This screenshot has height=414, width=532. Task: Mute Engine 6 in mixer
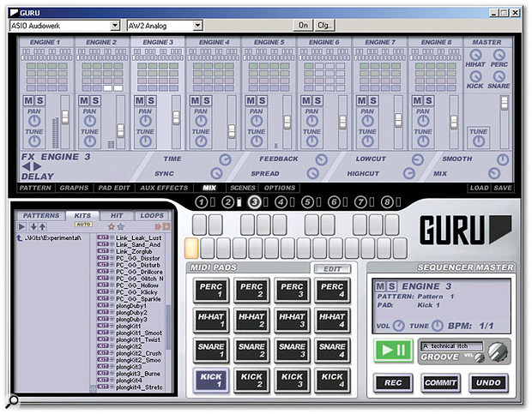tap(306, 101)
